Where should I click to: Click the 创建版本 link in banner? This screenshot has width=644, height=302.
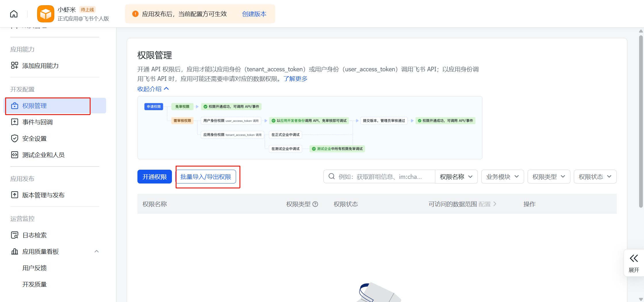[254, 14]
